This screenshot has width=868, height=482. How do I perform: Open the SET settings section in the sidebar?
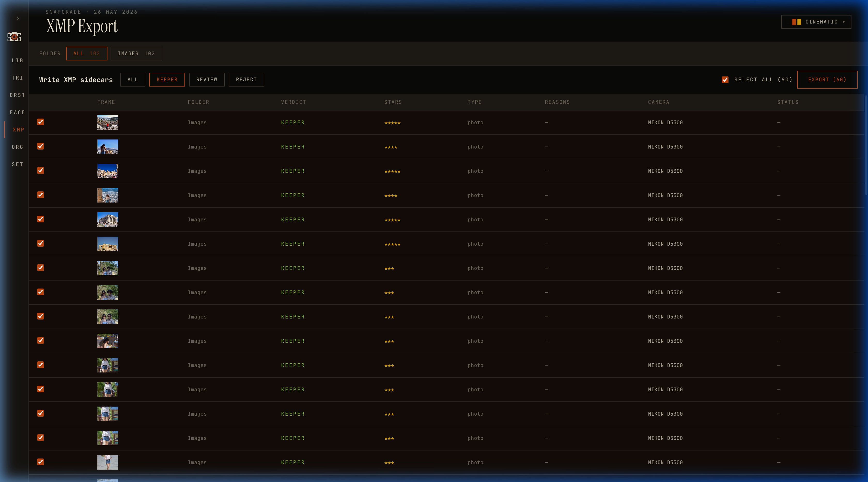pos(18,164)
